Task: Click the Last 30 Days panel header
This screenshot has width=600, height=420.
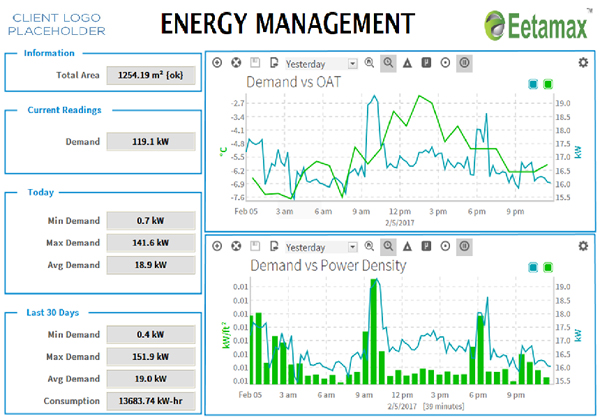Action: point(52,313)
